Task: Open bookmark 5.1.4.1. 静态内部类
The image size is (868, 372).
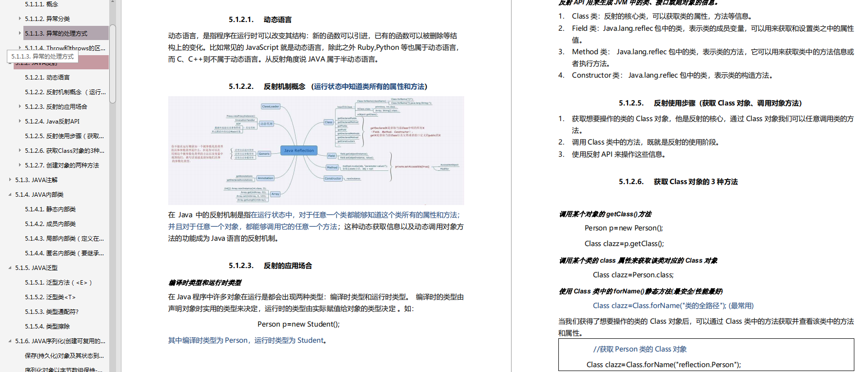Action: click(50, 209)
